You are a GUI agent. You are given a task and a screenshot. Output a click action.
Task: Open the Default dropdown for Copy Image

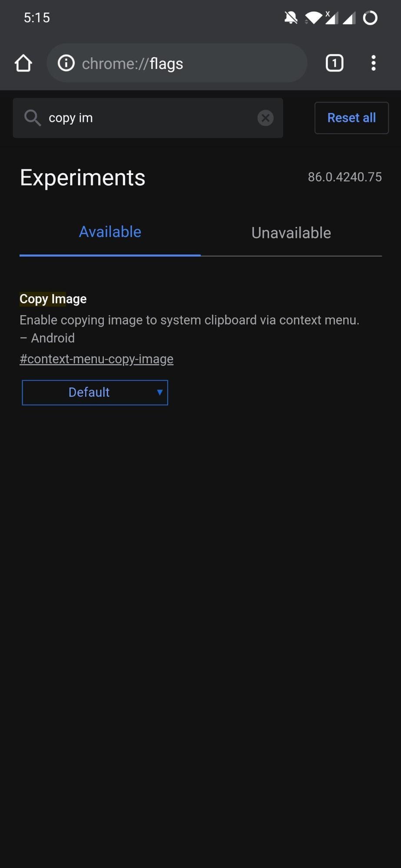point(95,393)
